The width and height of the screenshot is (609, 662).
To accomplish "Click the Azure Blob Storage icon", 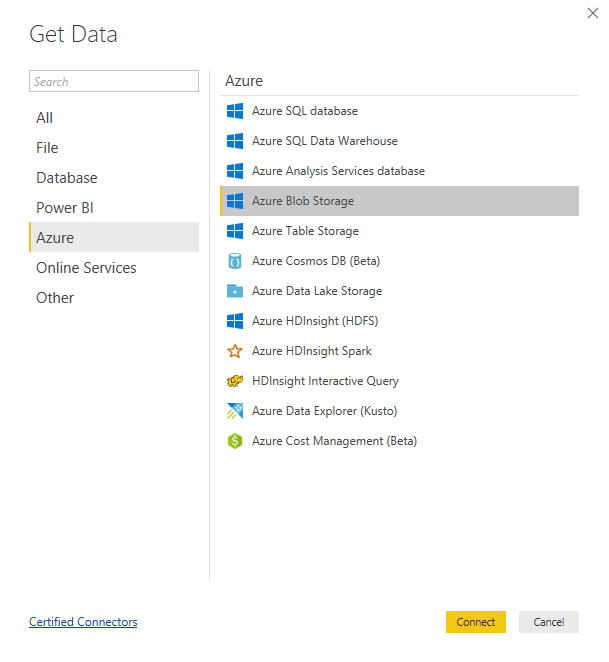I will (235, 201).
